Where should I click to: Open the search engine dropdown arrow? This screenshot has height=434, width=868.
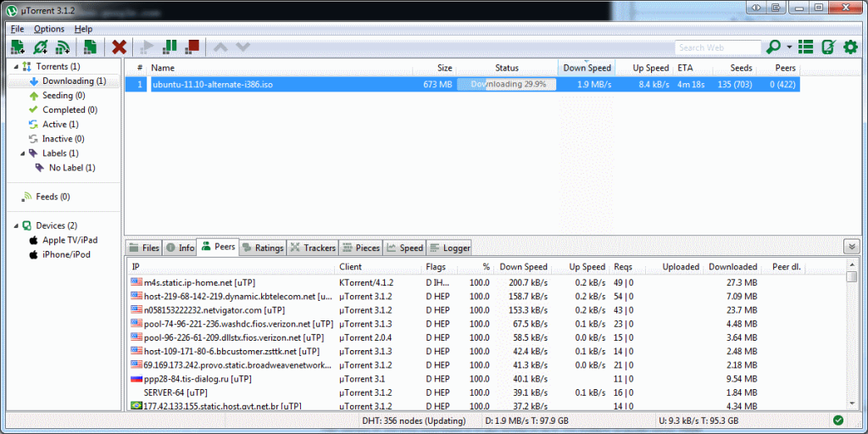(789, 47)
